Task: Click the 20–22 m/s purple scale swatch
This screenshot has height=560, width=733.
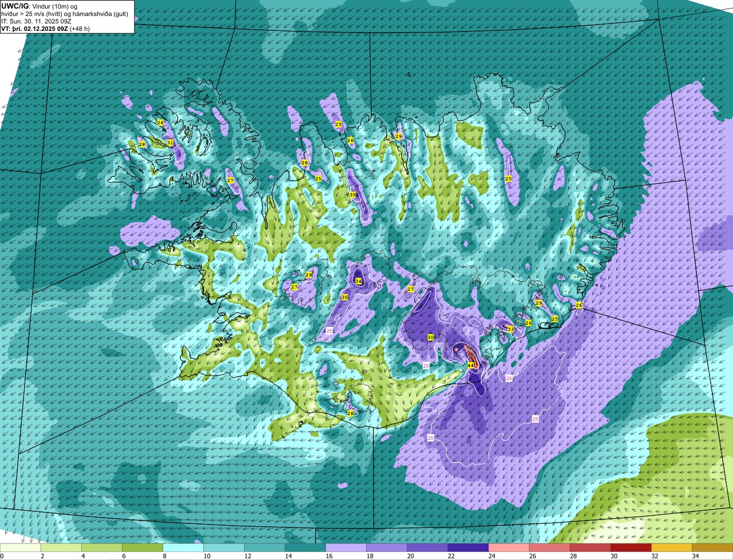Action: coord(427,548)
